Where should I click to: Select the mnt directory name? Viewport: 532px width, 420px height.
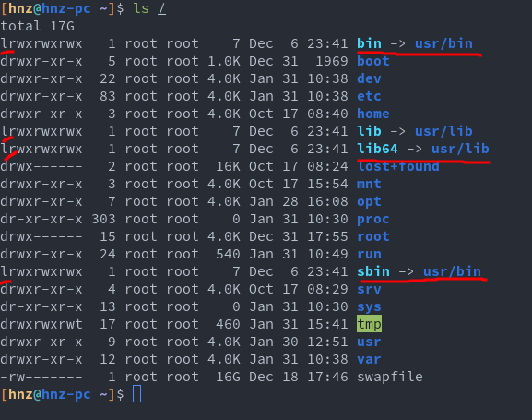point(369,184)
